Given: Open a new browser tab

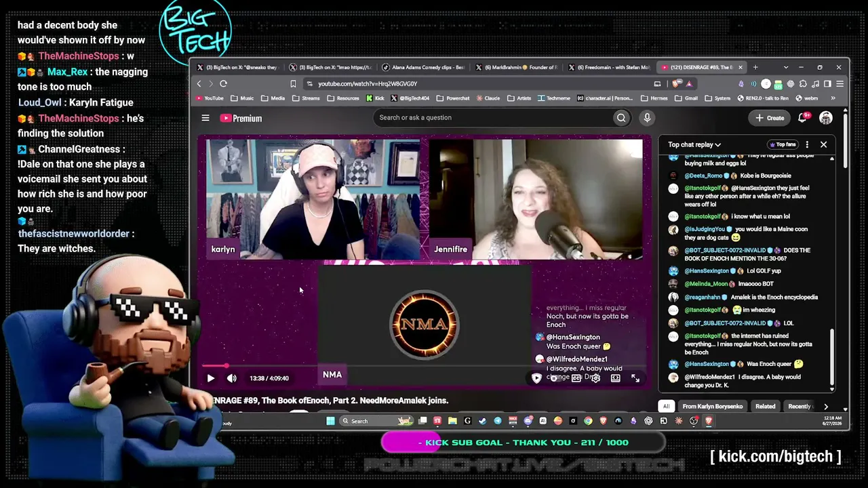Looking at the screenshot, I should click(x=755, y=67).
